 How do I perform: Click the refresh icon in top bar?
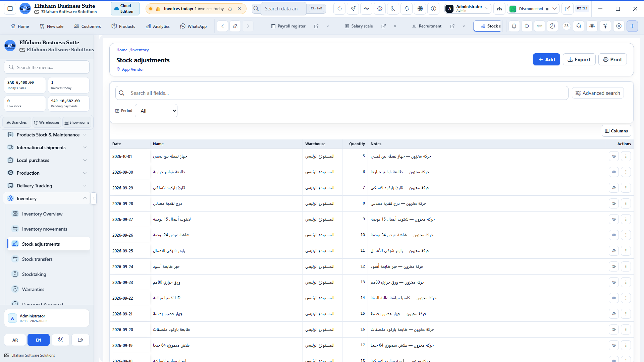coord(339,9)
